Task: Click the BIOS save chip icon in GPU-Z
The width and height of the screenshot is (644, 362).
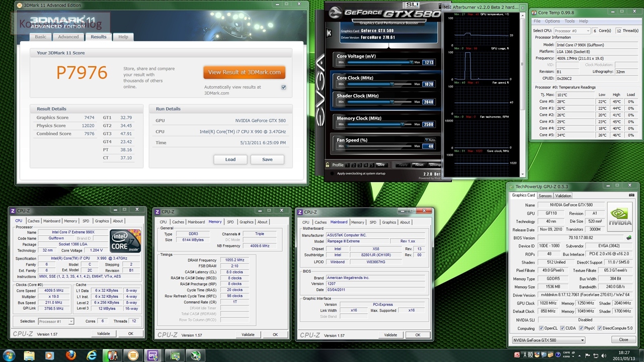Action: point(628,238)
